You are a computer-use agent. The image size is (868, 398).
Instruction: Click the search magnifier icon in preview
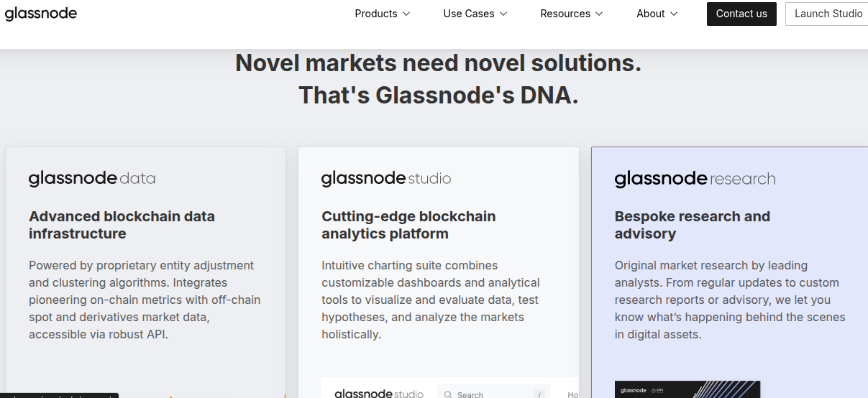[x=448, y=394]
